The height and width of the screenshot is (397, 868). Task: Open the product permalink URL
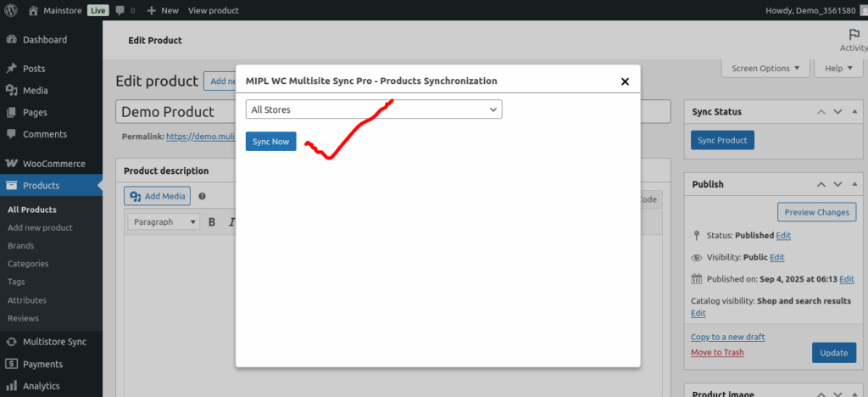(201, 136)
